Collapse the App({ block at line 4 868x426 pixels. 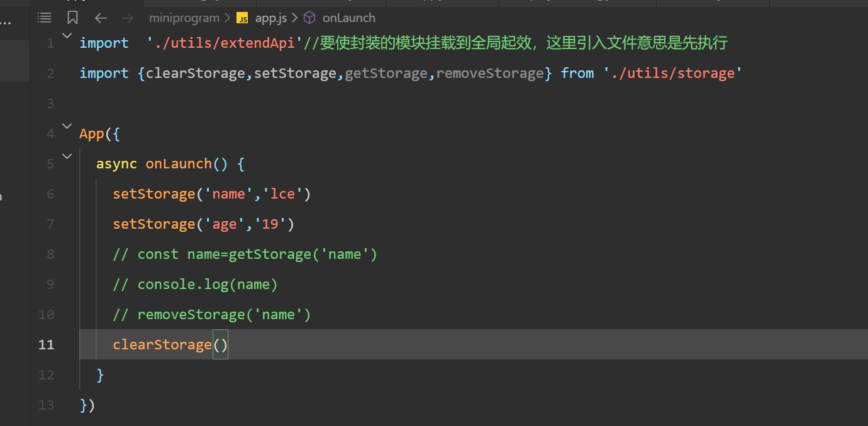coord(67,127)
